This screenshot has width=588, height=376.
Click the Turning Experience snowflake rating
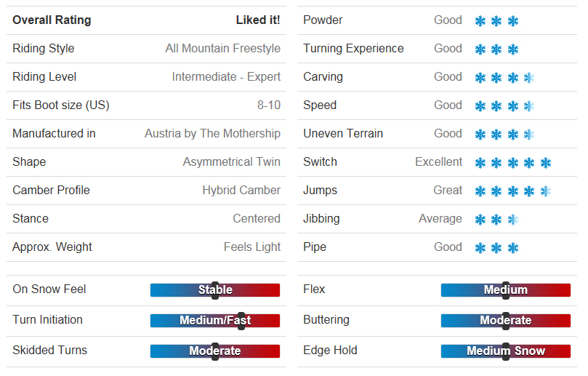[x=496, y=49]
